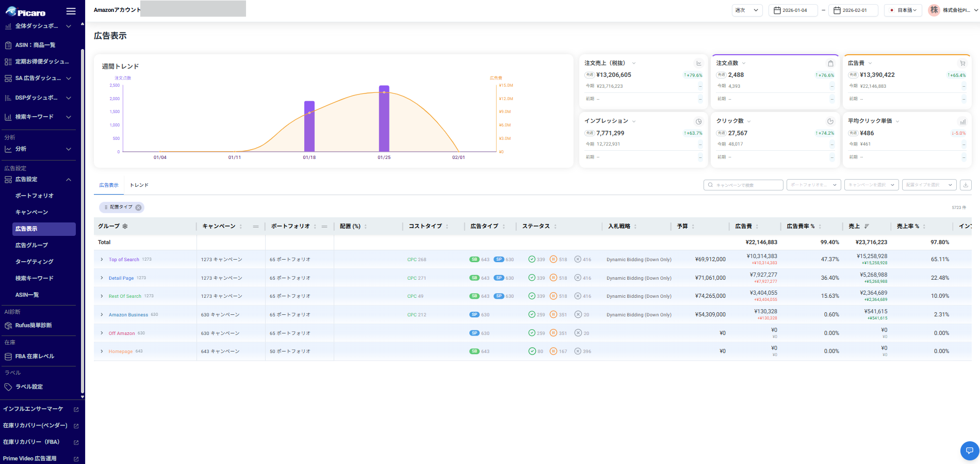Image resolution: width=980 pixels, height=464 pixels.
Task: Click the download export icon button
Action: click(966, 185)
